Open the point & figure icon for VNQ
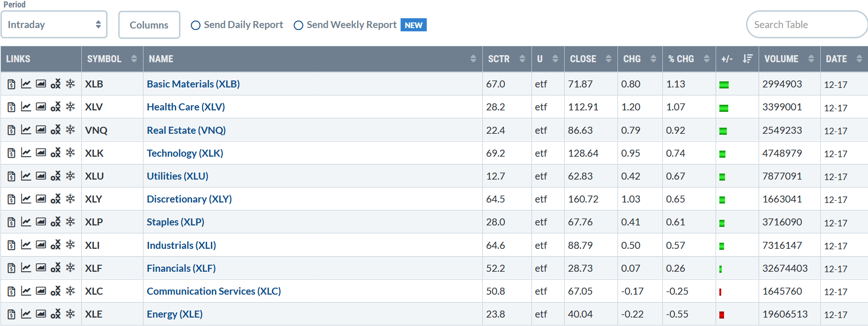The width and height of the screenshot is (868, 326). 56,130
